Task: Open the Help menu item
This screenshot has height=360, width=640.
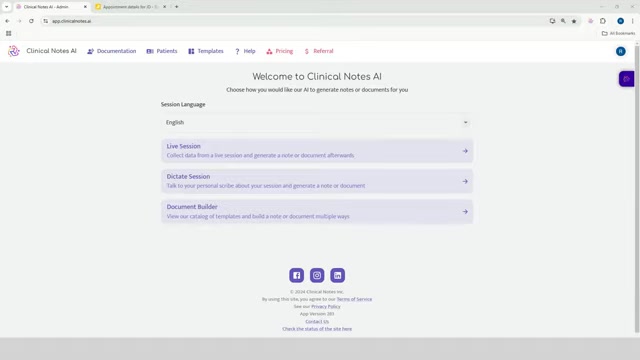Action: click(x=245, y=51)
